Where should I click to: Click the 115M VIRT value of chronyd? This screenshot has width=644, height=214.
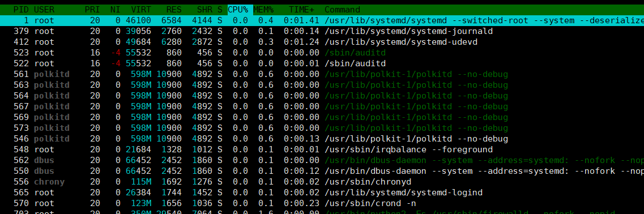pyautogui.click(x=141, y=182)
